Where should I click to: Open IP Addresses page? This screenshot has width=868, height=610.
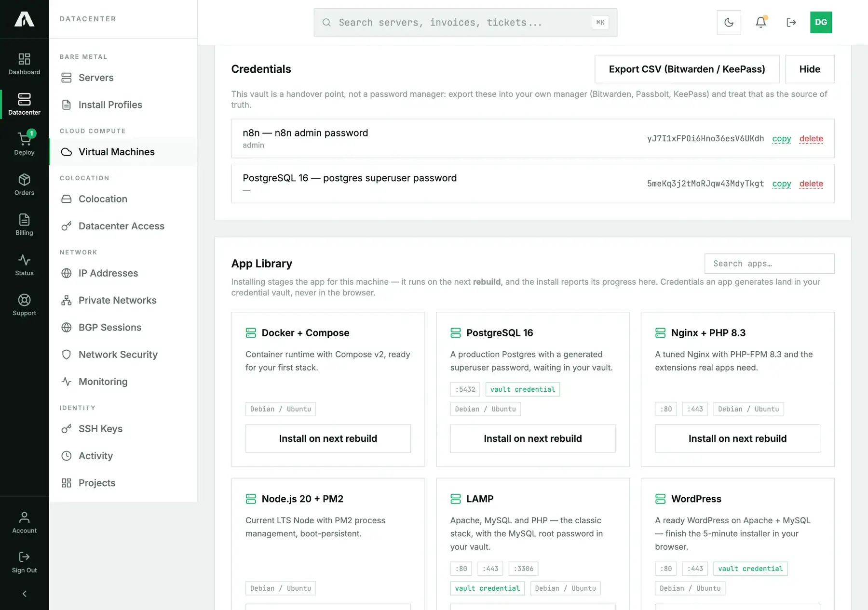tap(123, 273)
